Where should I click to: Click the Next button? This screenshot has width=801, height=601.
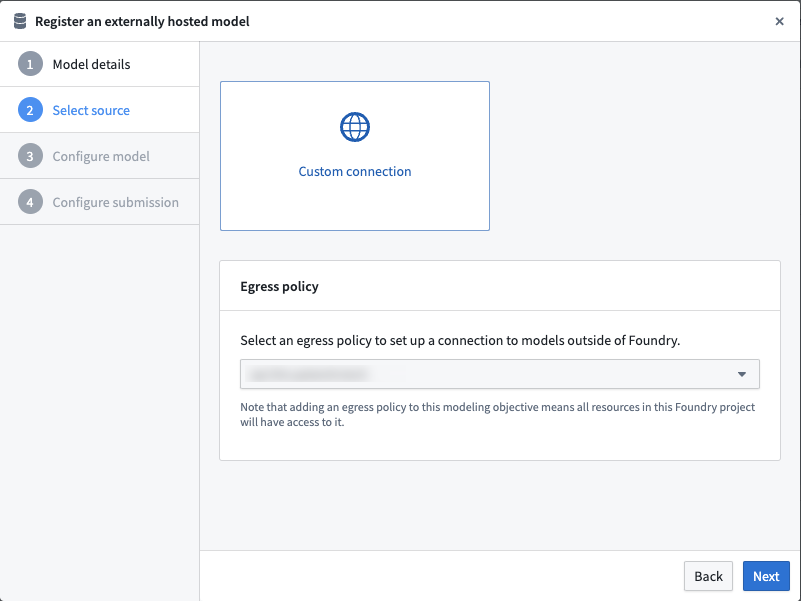tap(766, 576)
